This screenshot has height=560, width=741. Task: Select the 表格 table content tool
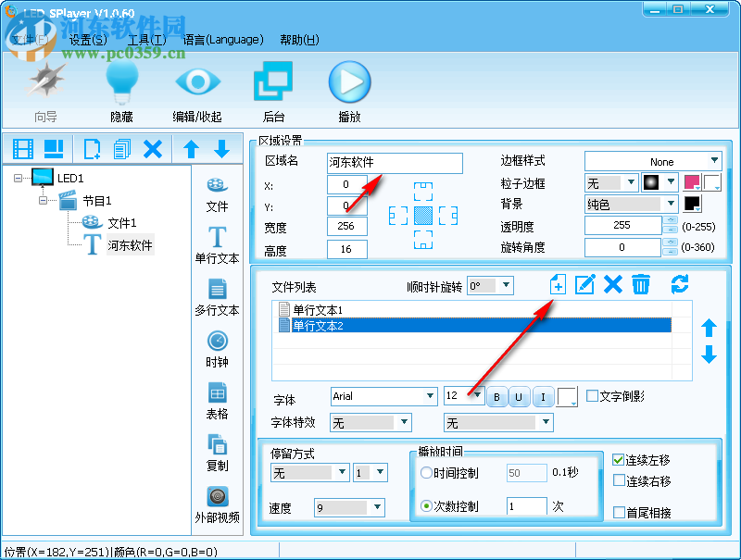click(x=217, y=398)
